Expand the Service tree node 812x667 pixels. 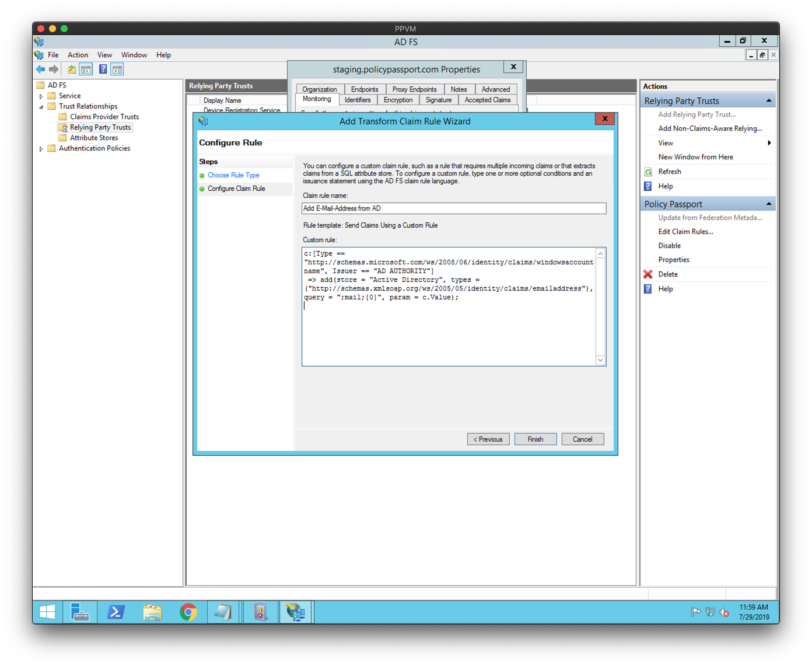41,96
